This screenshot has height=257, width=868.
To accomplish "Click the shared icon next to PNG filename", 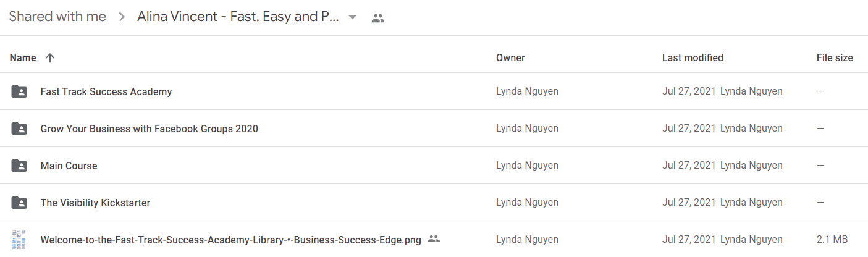I will click(x=434, y=239).
